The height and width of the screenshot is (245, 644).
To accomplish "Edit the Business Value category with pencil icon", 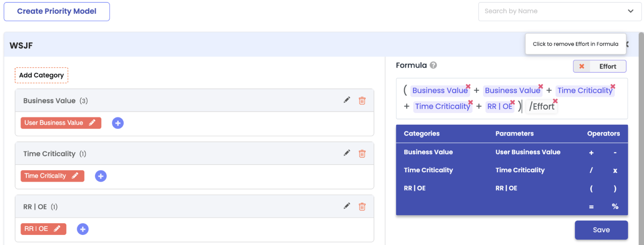I will coord(347,100).
